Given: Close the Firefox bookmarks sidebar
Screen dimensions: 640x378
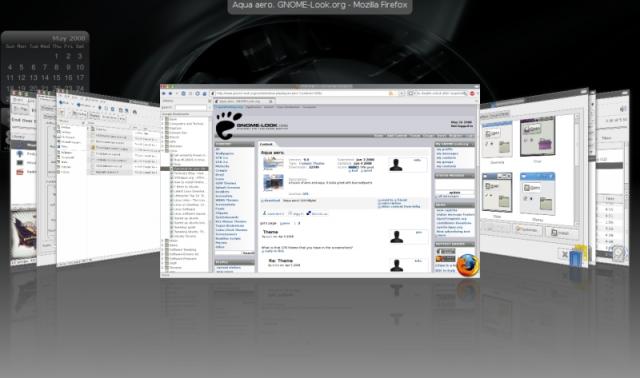Looking at the screenshot, I should pos(209,101).
